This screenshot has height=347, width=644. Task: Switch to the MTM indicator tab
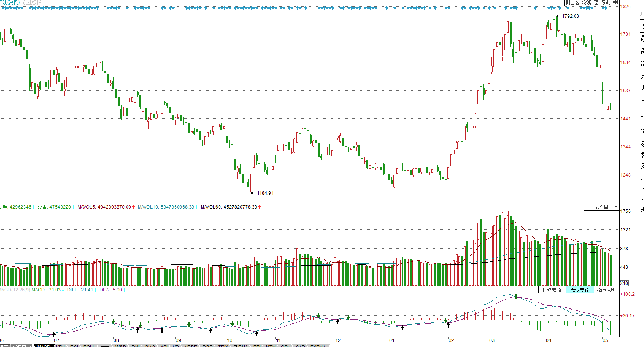coord(271,346)
